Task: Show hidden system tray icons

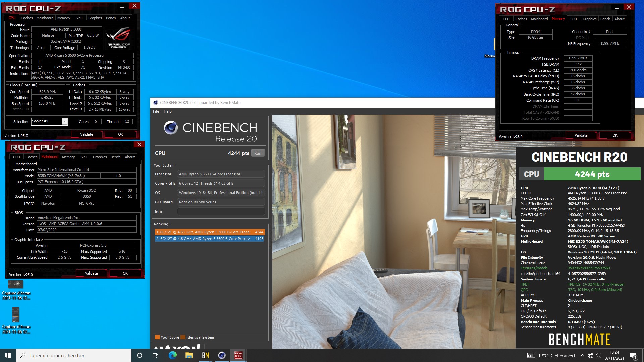Action: pos(582,355)
